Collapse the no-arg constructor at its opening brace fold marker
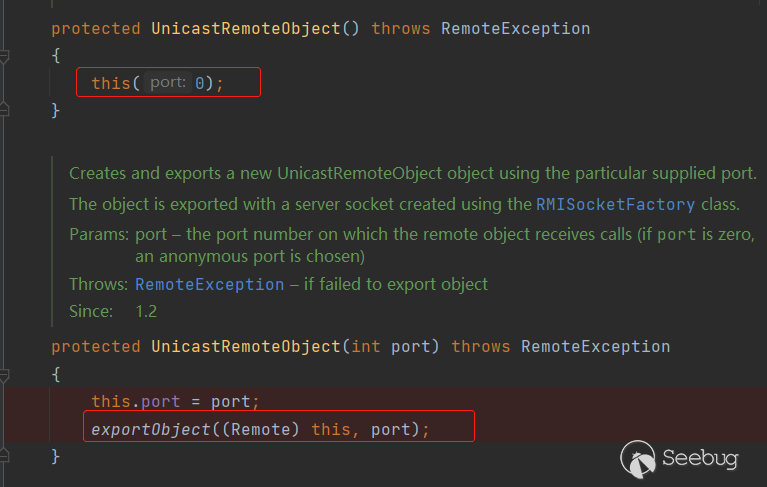This screenshot has width=767, height=487. [x=5, y=57]
